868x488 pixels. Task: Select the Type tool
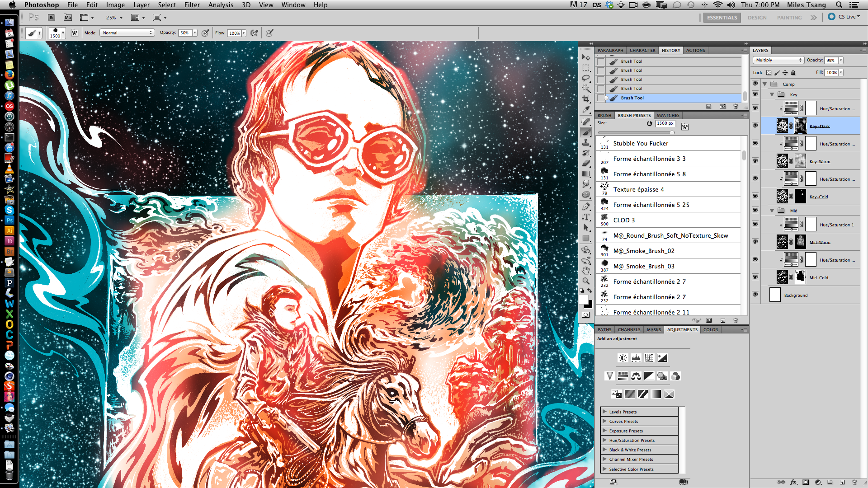tap(586, 217)
